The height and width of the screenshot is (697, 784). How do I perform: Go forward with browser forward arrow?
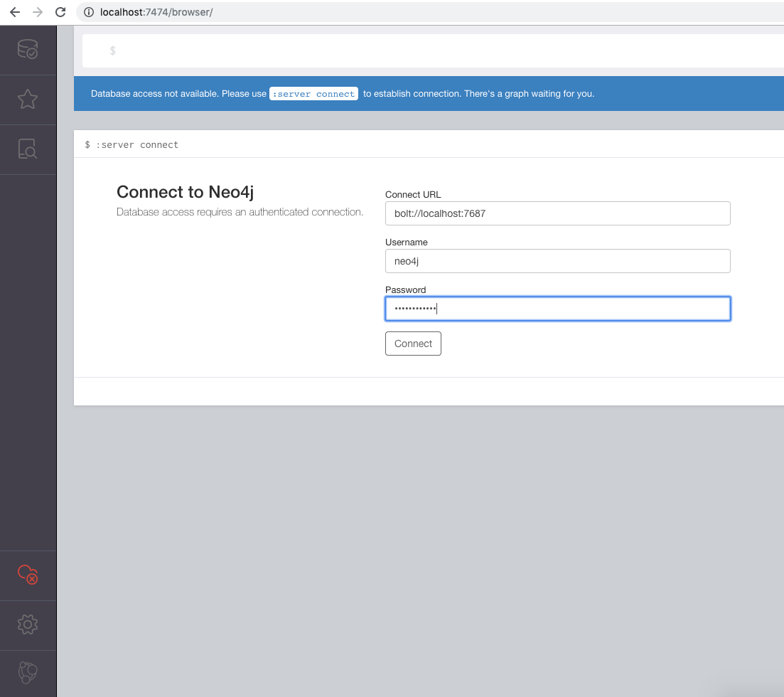point(38,12)
